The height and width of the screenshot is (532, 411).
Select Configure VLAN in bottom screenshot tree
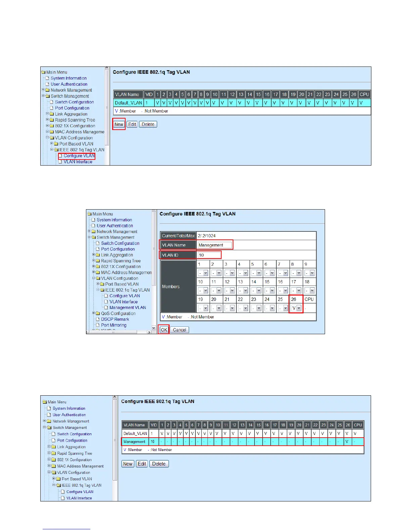click(80, 492)
